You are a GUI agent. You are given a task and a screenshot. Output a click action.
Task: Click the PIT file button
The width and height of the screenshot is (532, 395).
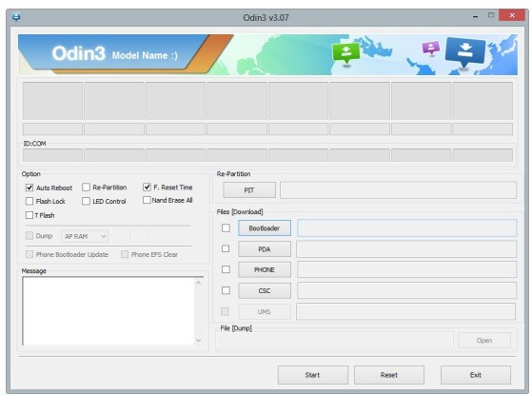(x=249, y=190)
